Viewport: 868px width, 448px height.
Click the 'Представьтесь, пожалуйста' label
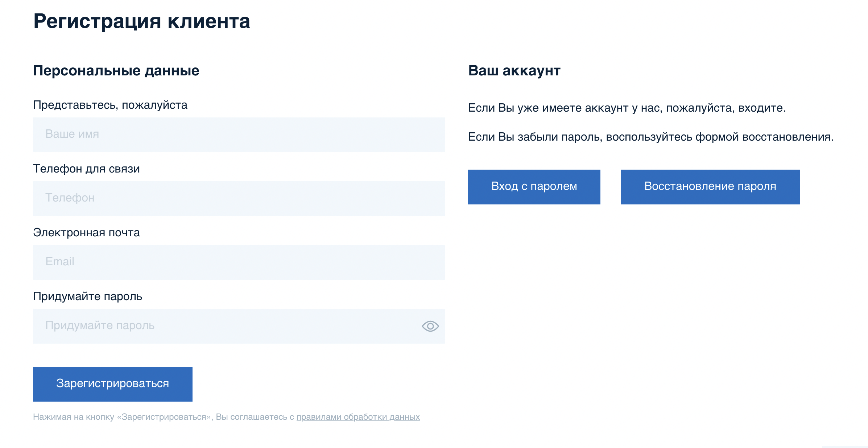(x=110, y=105)
